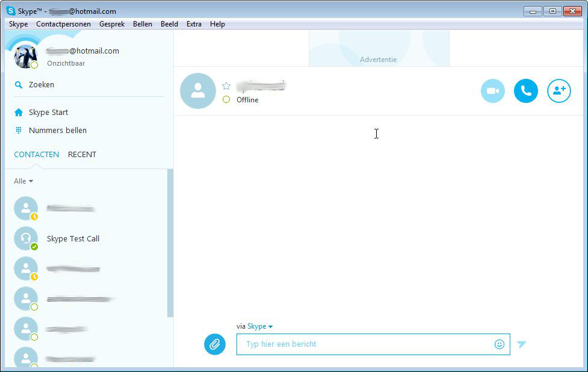Expand the Alle contacts filter dropdown

(x=23, y=181)
